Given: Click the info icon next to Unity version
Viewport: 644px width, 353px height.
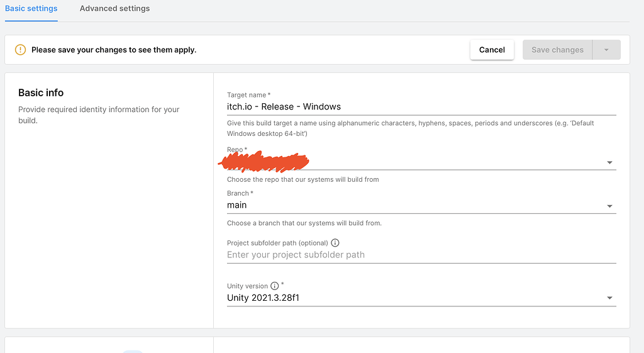Looking at the screenshot, I should (274, 286).
